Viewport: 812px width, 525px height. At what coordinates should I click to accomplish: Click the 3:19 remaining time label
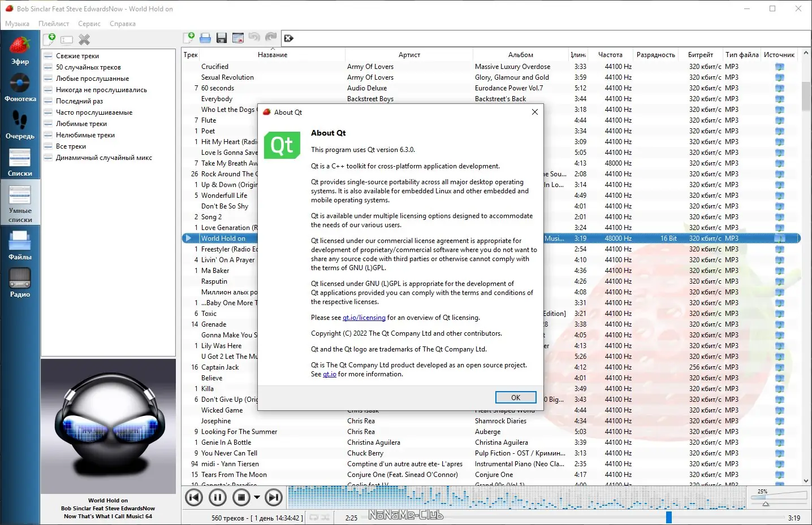[794, 518]
